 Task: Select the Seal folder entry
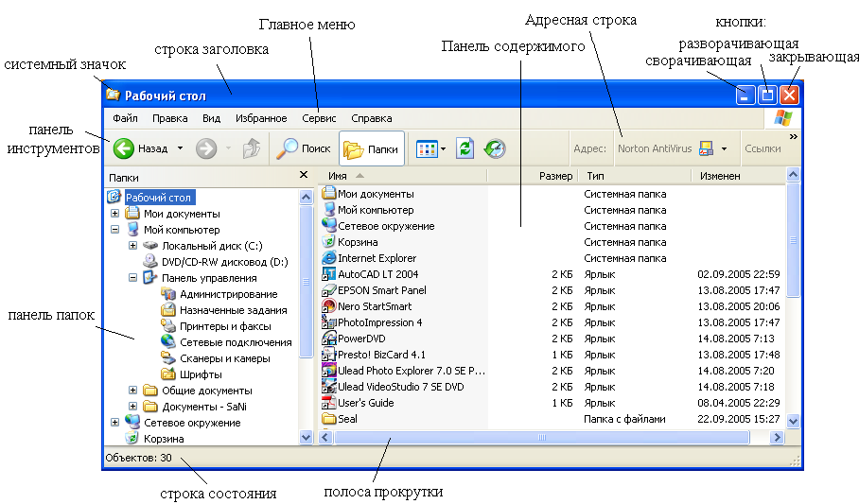(x=347, y=419)
